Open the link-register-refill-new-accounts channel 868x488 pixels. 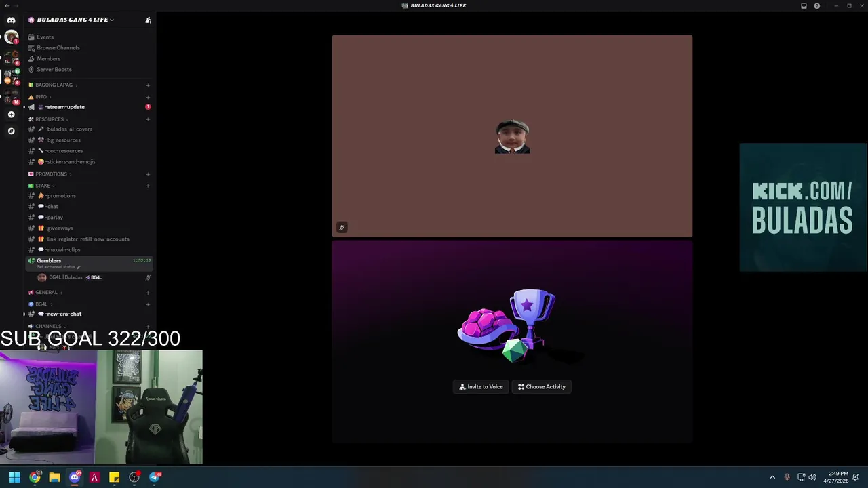tap(89, 239)
